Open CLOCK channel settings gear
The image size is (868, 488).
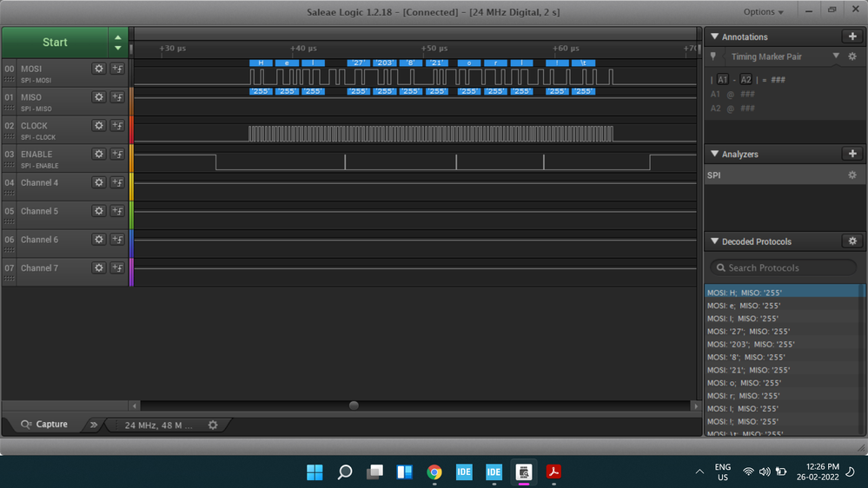pos(98,126)
